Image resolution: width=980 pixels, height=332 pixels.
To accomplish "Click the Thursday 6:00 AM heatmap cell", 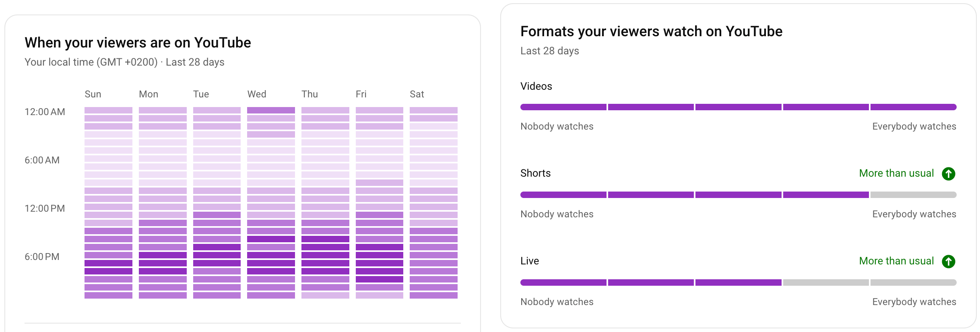I will coord(325,159).
